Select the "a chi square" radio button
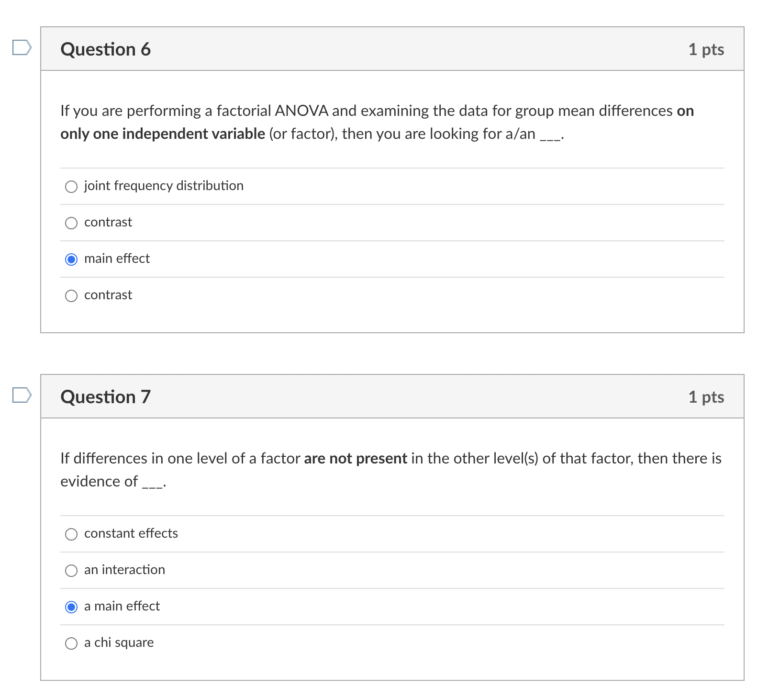Screen dimensions: 780x700 coord(71,644)
